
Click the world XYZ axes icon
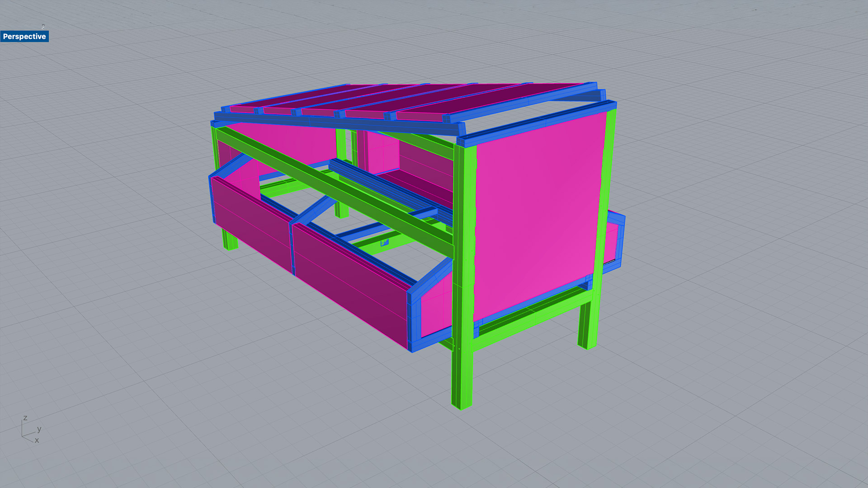(x=31, y=429)
